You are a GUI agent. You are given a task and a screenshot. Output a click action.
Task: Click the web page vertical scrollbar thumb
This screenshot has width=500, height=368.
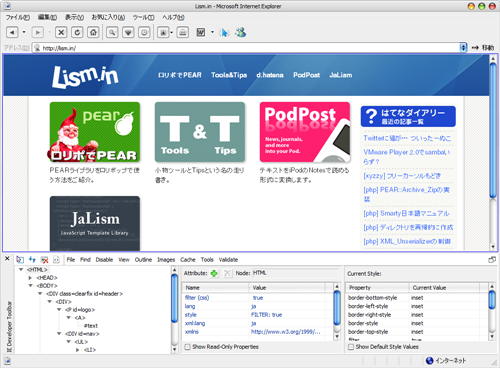493,130
